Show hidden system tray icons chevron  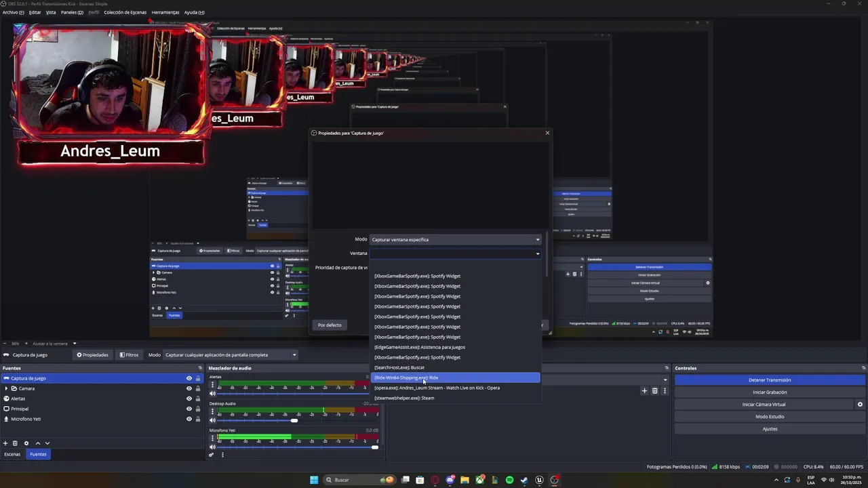tap(776, 480)
